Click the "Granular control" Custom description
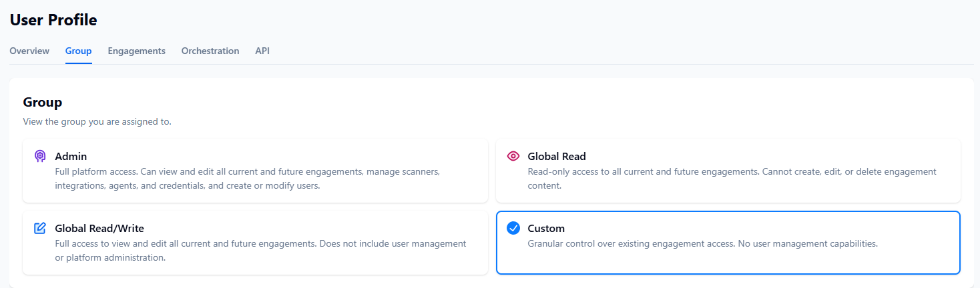Viewport: 980px width, 288px height. point(702,243)
